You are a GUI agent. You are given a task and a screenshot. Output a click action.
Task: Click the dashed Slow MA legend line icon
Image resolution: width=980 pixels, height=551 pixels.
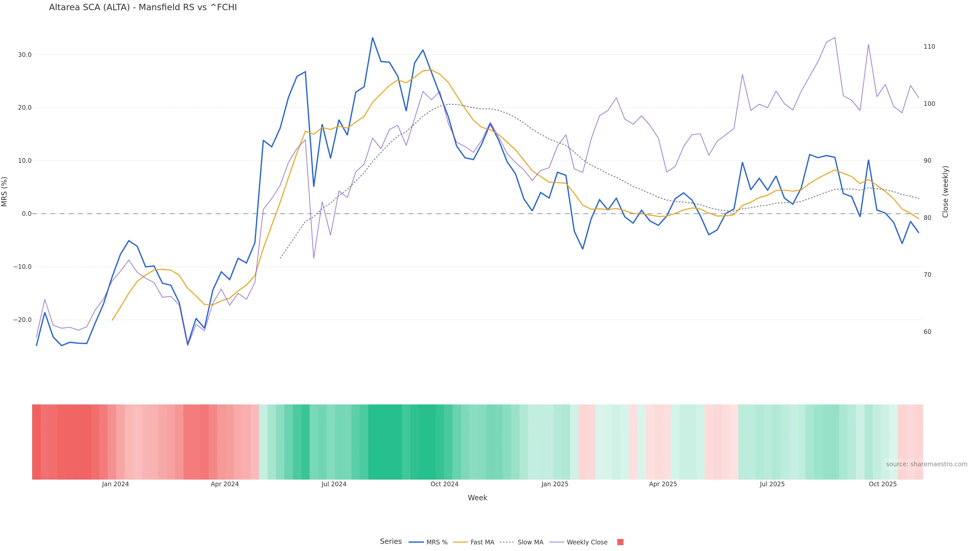507,542
